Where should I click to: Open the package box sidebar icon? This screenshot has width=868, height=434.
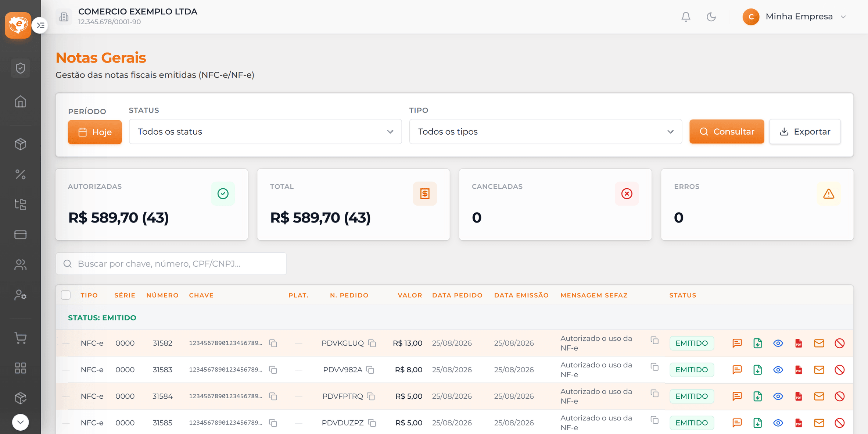[x=21, y=144]
